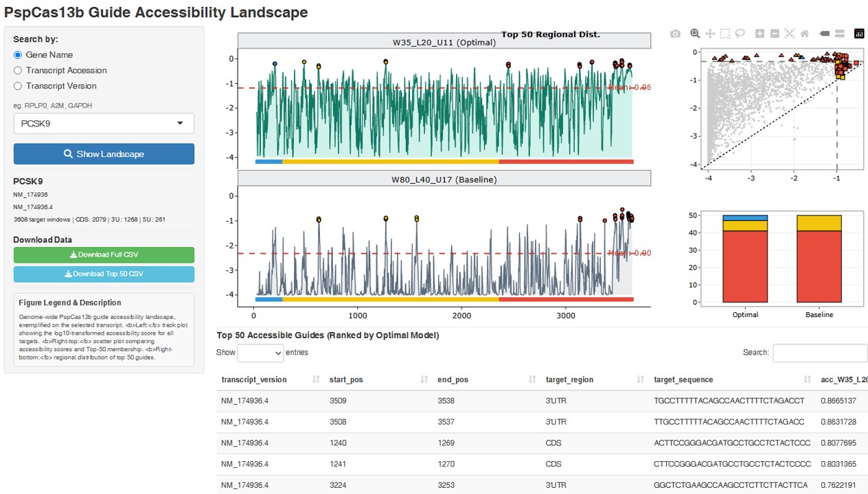Sort by start_pos column
The height and width of the screenshot is (494, 868).
click(x=378, y=379)
